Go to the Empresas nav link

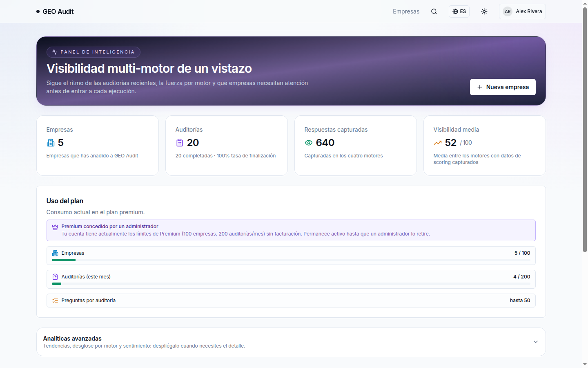(406, 11)
